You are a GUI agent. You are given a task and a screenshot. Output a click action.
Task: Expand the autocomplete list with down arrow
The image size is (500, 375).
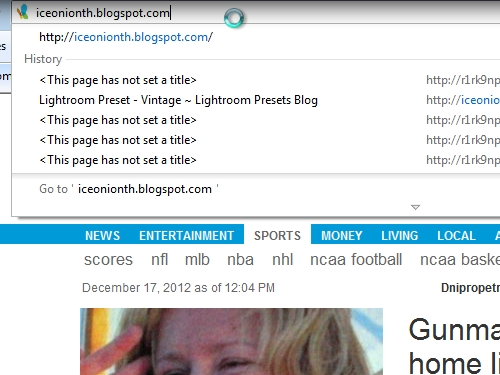415,207
